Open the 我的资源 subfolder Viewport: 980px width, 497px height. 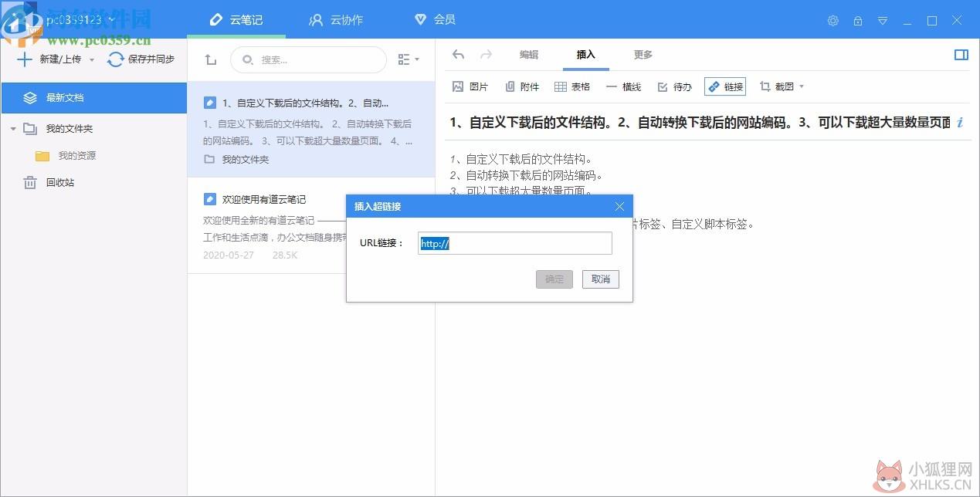coord(76,156)
